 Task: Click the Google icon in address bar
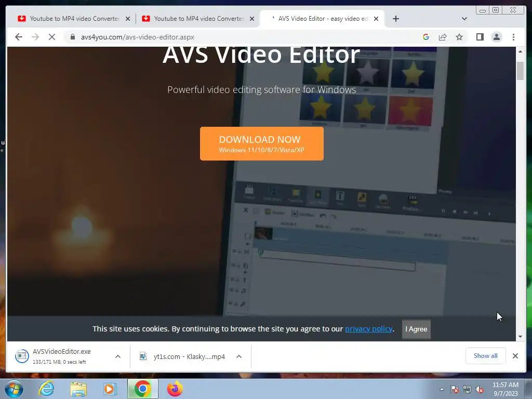[x=426, y=37]
